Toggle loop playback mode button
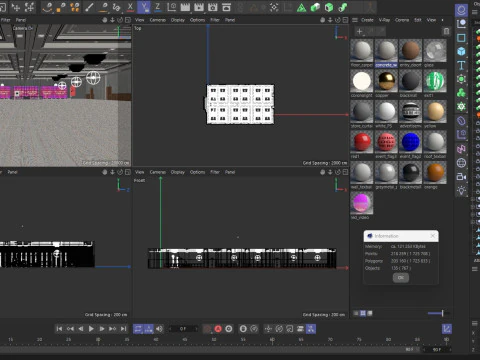The width and height of the screenshot is (480, 360). [138, 329]
